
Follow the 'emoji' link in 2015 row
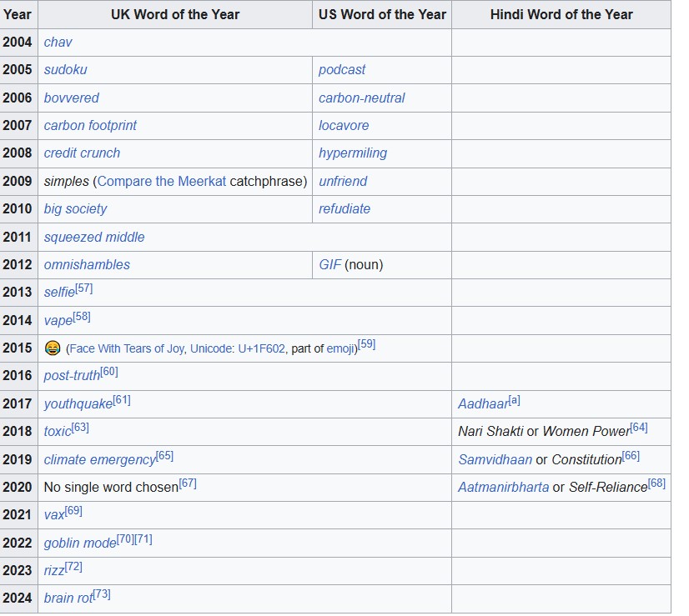pos(340,348)
